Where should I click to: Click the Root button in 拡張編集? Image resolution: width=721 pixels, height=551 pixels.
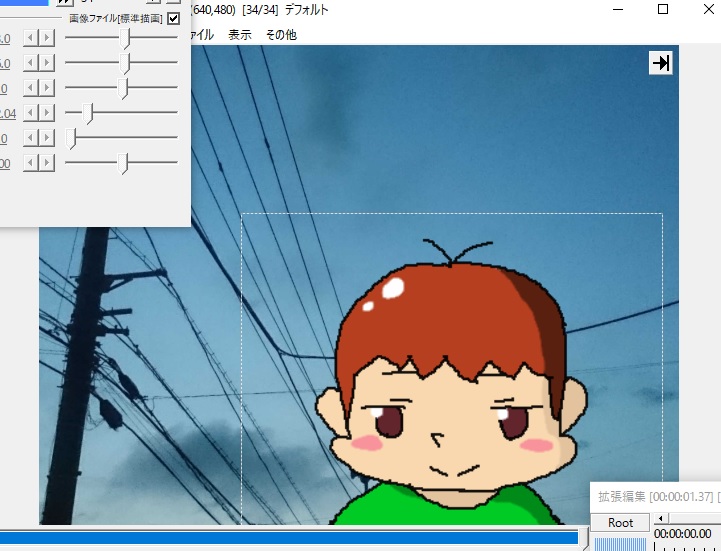(620, 522)
